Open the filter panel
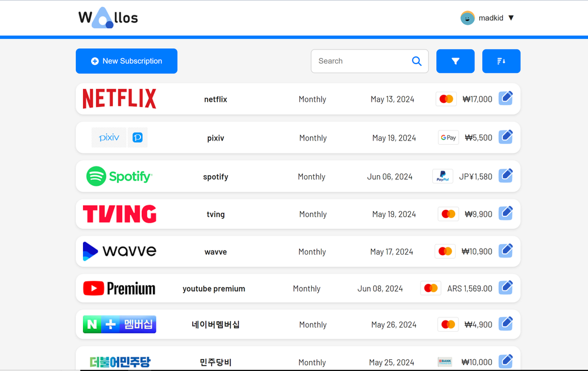 (455, 61)
